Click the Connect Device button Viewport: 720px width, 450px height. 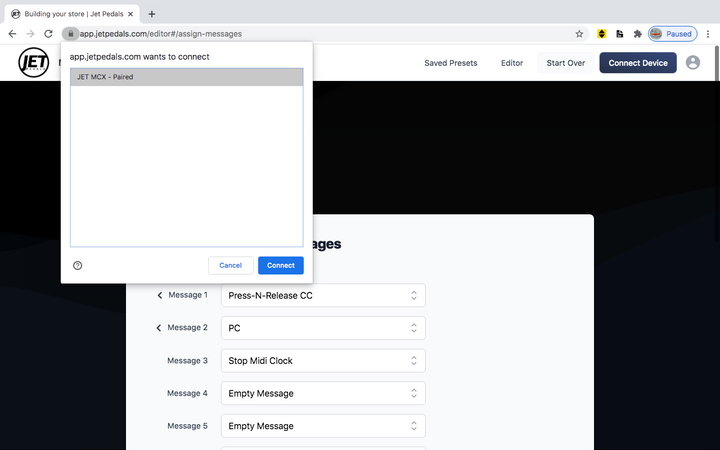[x=637, y=63]
